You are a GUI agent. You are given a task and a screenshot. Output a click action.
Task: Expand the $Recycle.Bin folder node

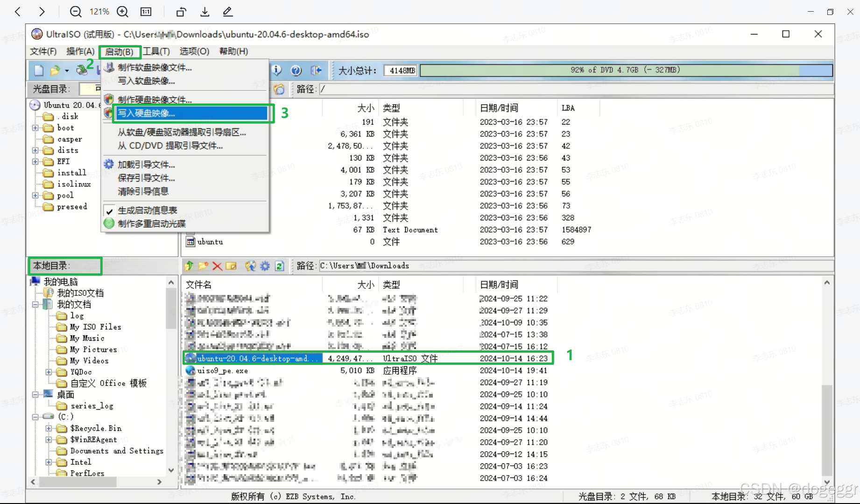pos(49,428)
